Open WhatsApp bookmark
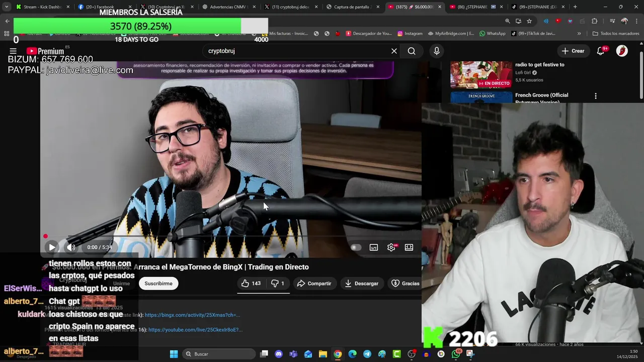The image size is (644, 362). 492,34
